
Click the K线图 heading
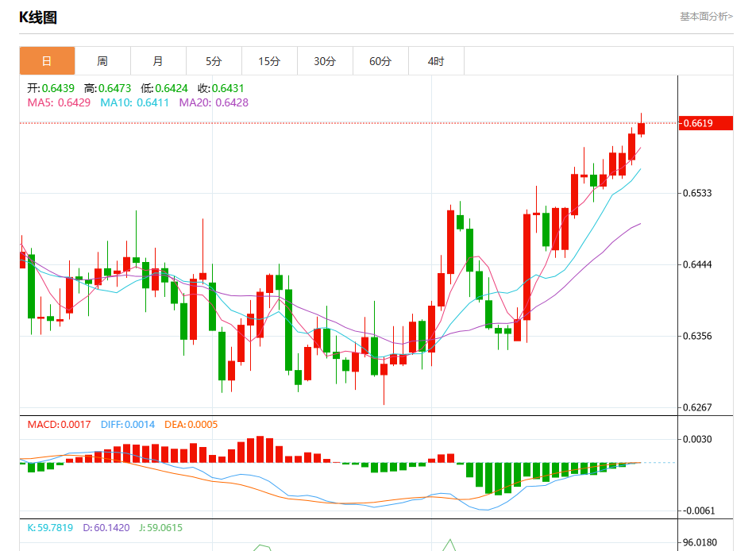(38, 17)
